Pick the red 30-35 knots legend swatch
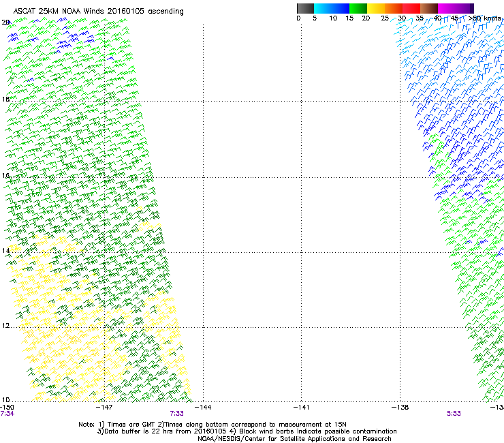Image resolution: width=504 pixels, height=443 pixels. pyautogui.click(x=411, y=8)
